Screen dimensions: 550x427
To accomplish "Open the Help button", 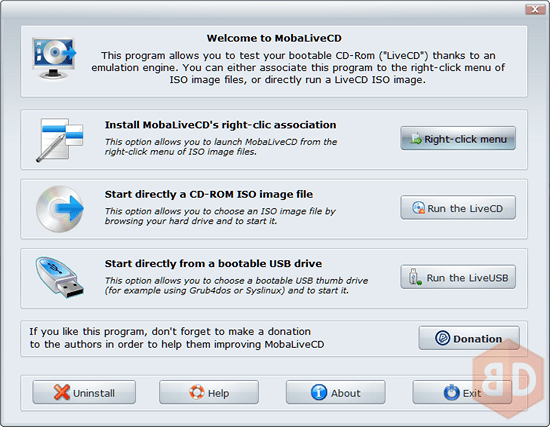I will (209, 392).
